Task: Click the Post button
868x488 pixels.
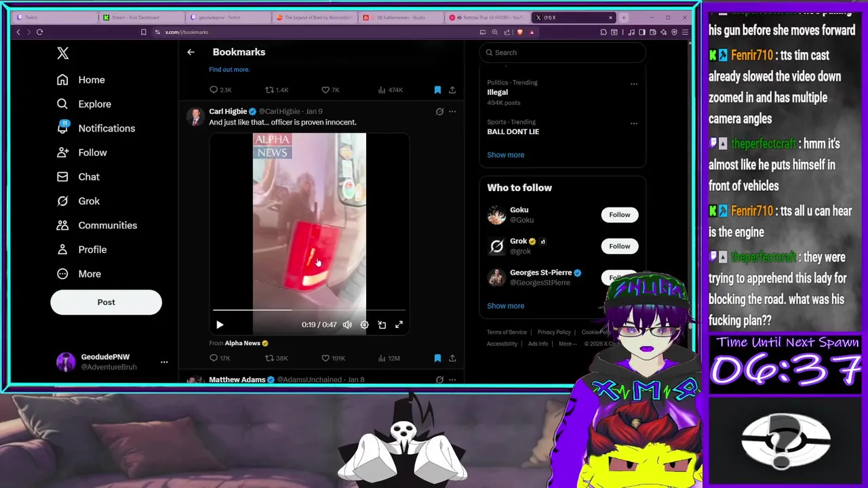Action: pyautogui.click(x=106, y=302)
